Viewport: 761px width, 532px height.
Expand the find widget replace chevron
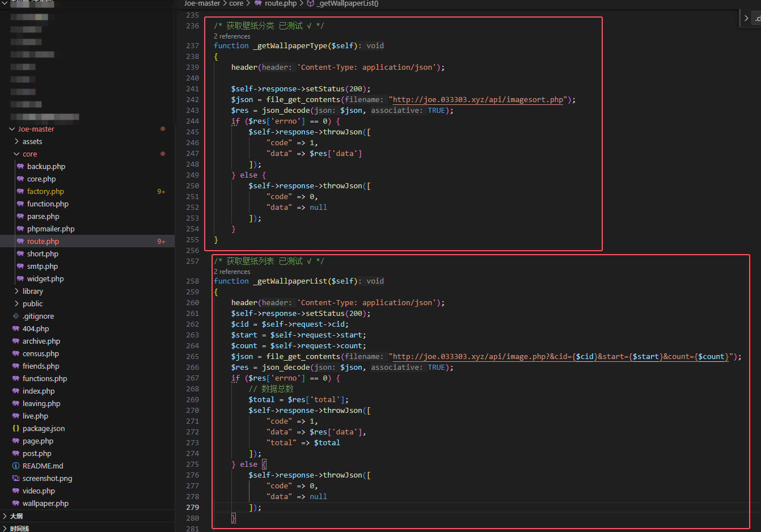click(x=746, y=19)
